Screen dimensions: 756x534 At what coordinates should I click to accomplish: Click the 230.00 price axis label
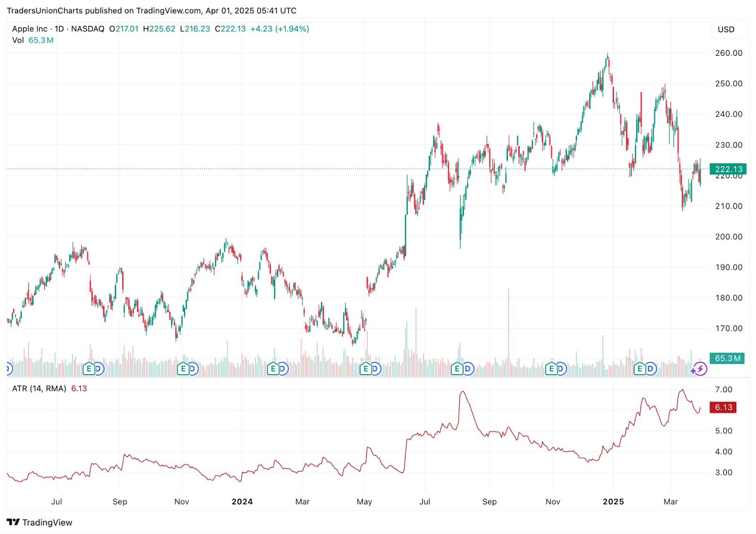point(729,145)
